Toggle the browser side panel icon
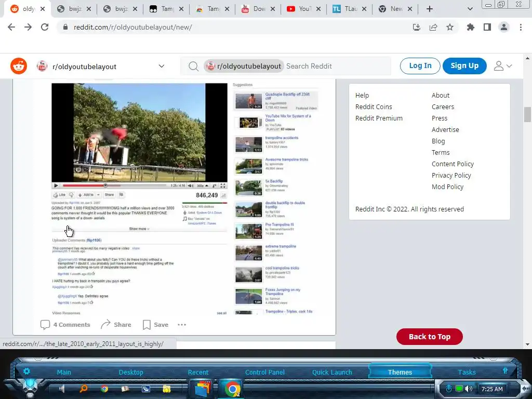532x399 pixels. coord(487,27)
